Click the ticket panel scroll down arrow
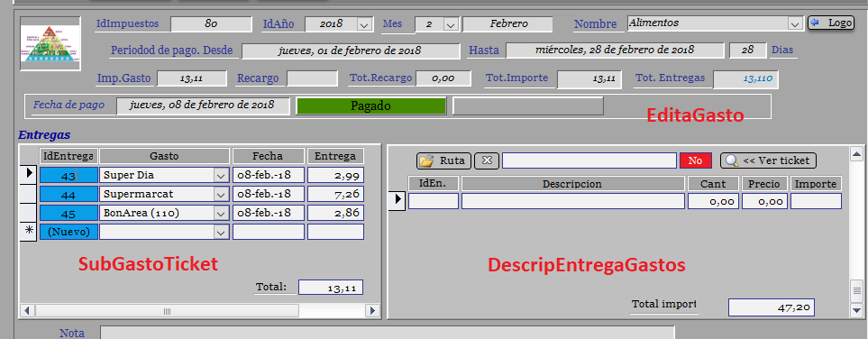868x339 pixels. 857,310
